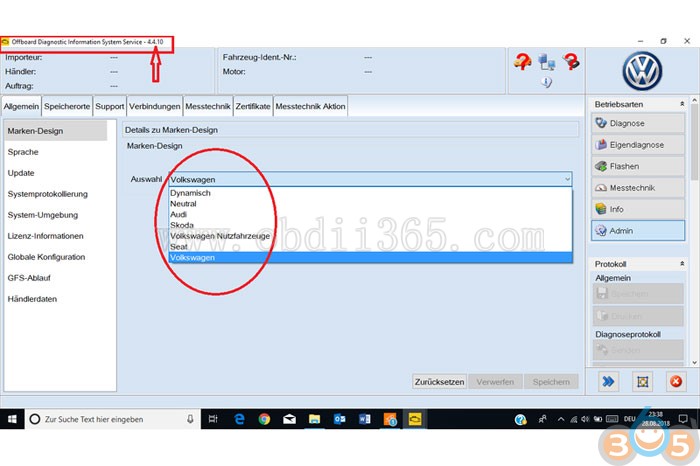The width and height of the screenshot is (700, 466).
Task: Switch to the Speicherorte tab
Action: point(67,106)
